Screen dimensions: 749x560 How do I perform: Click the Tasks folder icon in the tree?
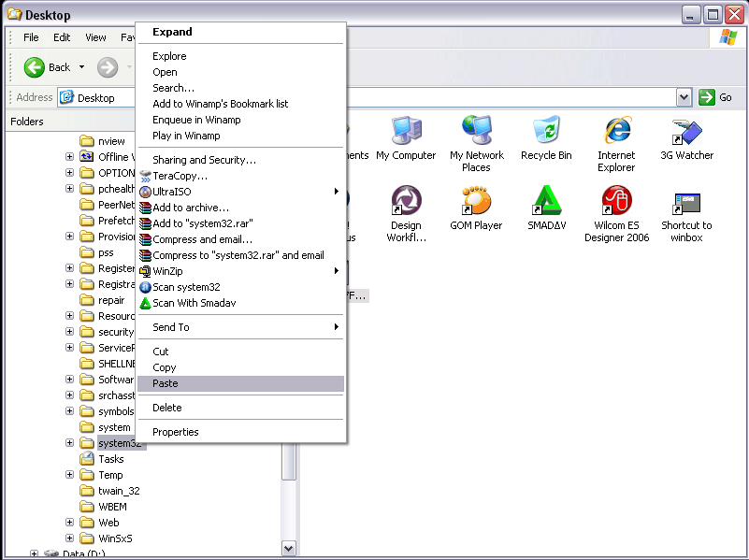(x=87, y=459)
